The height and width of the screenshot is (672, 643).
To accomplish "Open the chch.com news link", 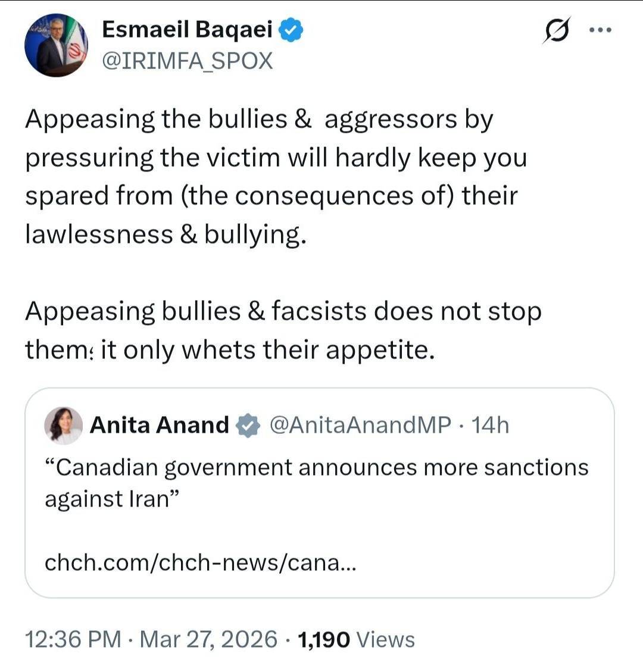I will coord(200,562).
